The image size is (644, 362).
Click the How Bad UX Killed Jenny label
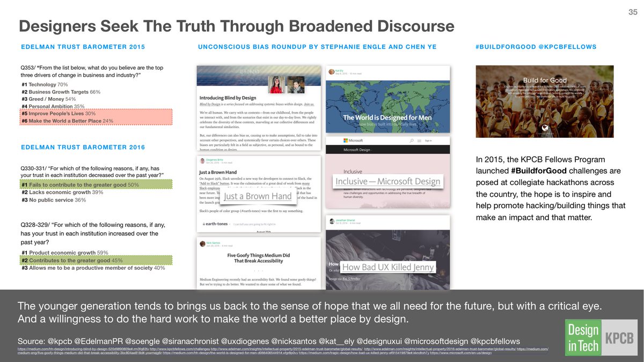(x=387, y=267)
